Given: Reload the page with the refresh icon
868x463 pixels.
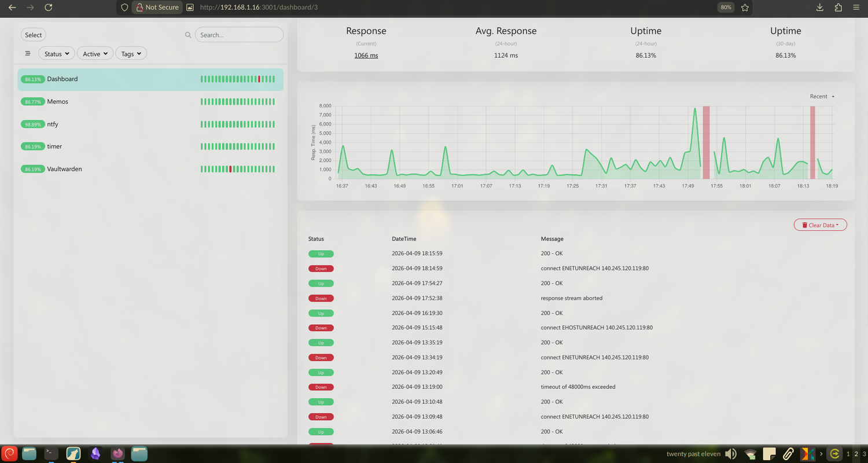Looking at the screenshot, I should coord(49,8).
